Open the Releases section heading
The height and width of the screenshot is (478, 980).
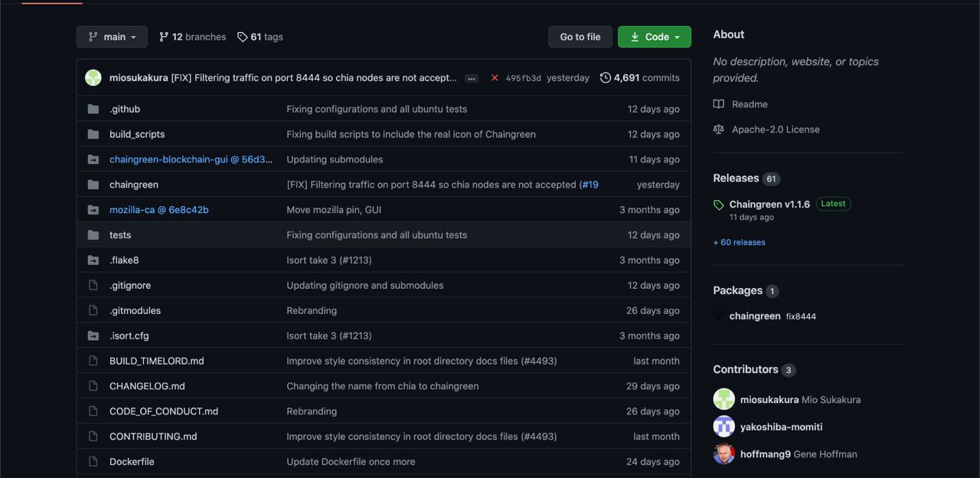point(736,178)
